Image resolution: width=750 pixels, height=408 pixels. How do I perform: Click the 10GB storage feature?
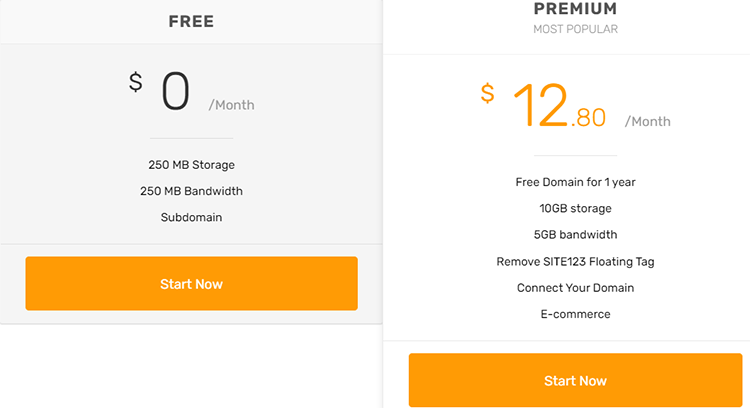coord(575,209)
